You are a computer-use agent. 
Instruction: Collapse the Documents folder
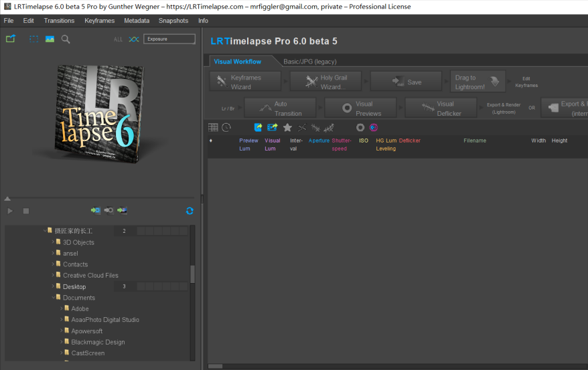click(x=54, y=298)
